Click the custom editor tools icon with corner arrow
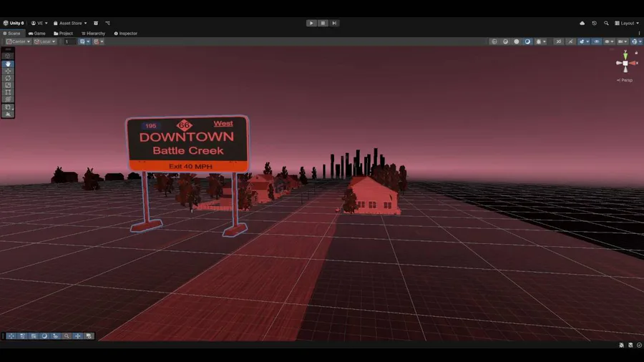644x362 pixels. (8, 107)
